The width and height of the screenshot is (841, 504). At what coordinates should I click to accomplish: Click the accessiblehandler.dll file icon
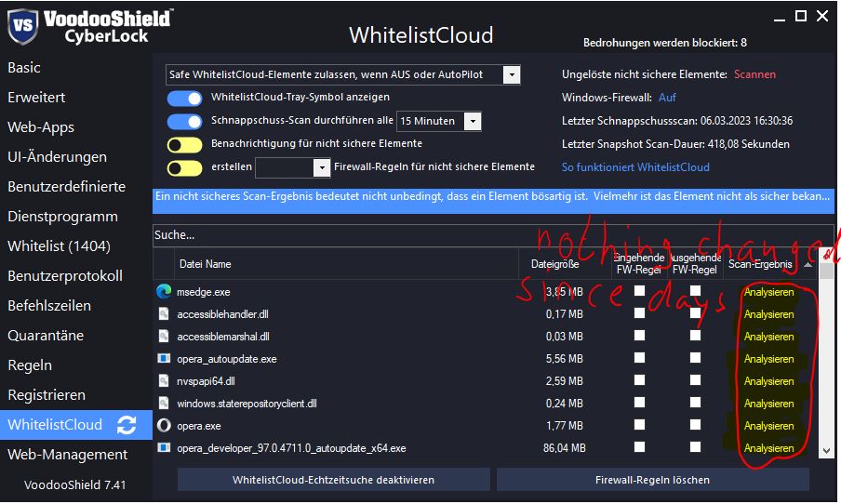(164, 314)
